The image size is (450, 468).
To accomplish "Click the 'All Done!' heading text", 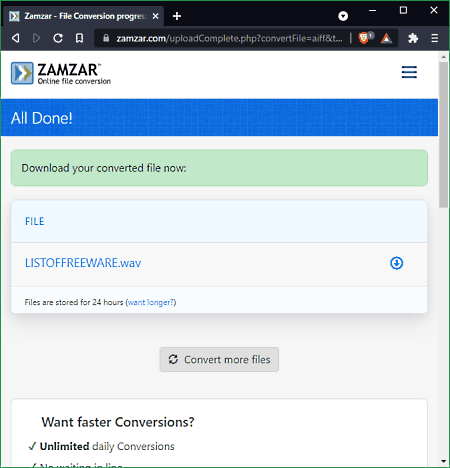I will click(x=42, y=118).
